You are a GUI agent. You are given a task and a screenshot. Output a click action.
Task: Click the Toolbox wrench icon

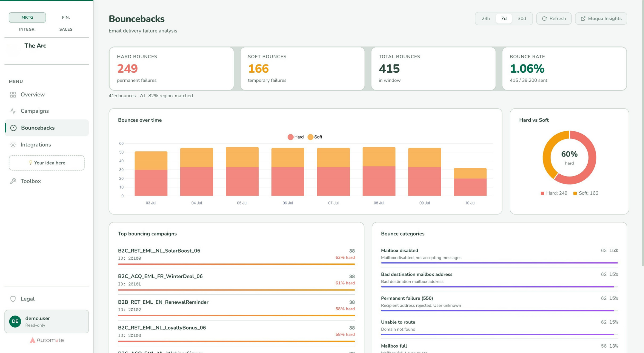[x=13, y=181]
